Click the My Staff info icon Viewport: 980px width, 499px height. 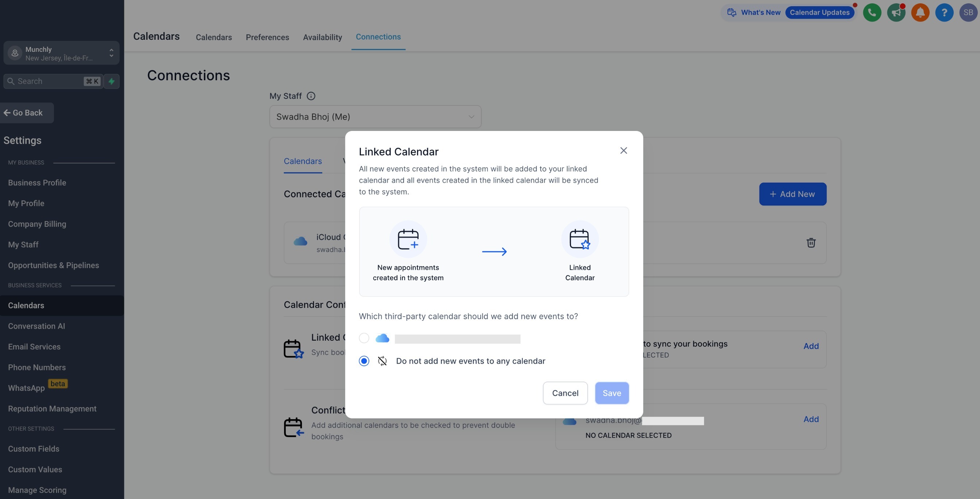click(x=311, y=96)
